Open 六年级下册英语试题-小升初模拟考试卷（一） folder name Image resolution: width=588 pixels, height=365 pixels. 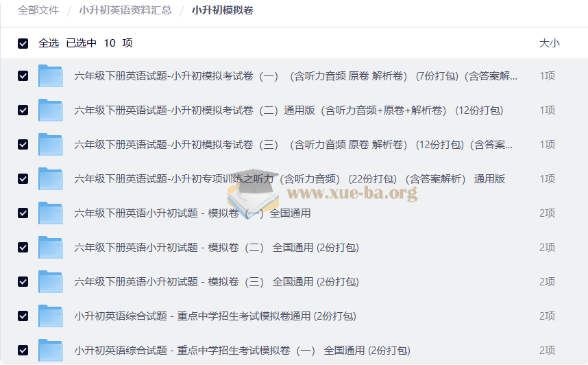pyautogui.click(x=296, y=76)
